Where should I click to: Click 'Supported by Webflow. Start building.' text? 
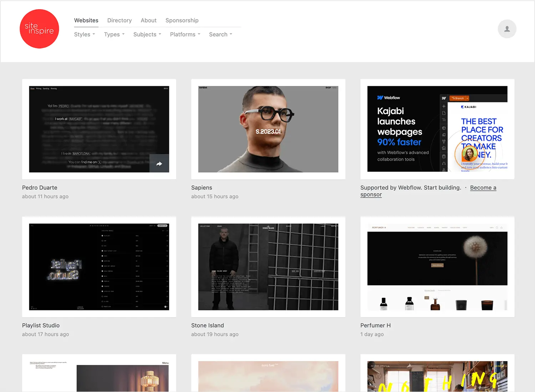[411, 188]
